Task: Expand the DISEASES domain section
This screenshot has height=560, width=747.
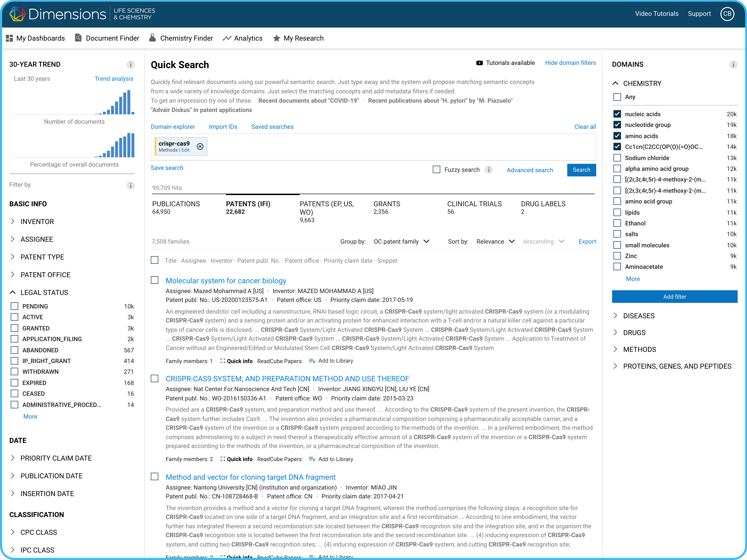Action: click(638, 316)
